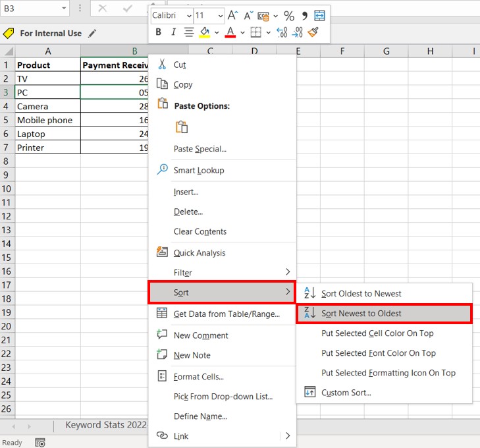Viewport: 480px width, 448px height.
Task: Select Put Selected Cell Color On Top
Action: (384, 333)
